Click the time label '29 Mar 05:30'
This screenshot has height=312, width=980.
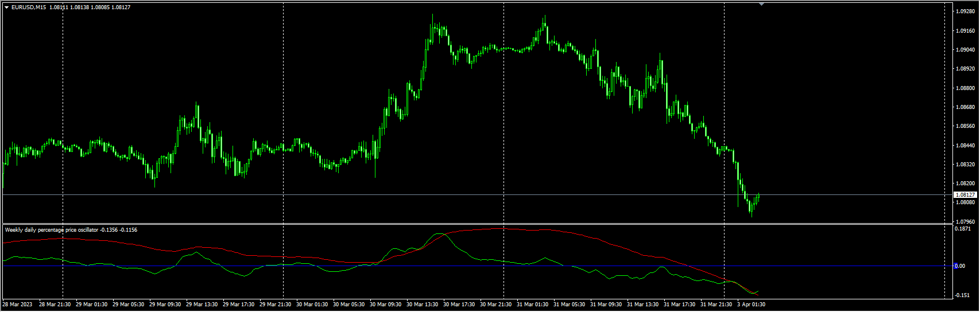click(x=128, y=305)
